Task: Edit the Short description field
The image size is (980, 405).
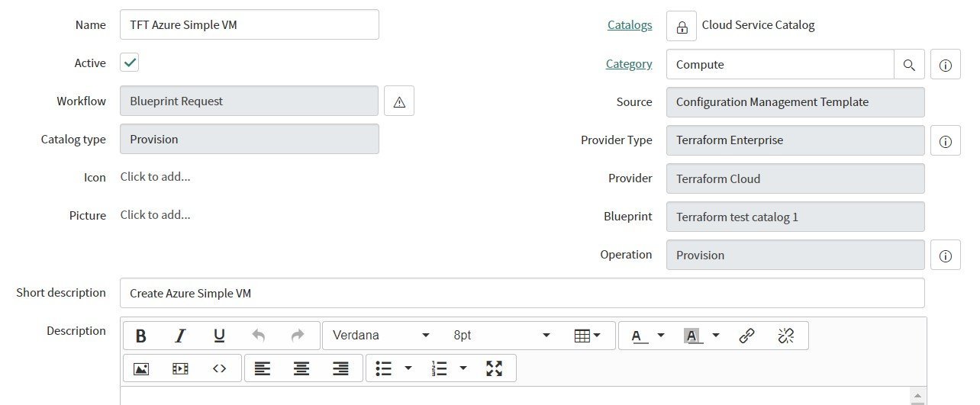Action: click(522, 293)
